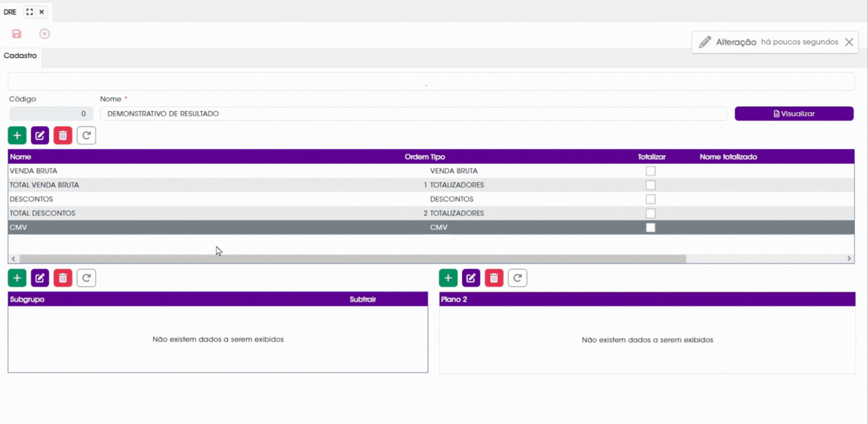The height and width of the screenshot is (424, 868).
Task: Toggle Totalizar for DESCONTOS row
Action: pos(651,199)
